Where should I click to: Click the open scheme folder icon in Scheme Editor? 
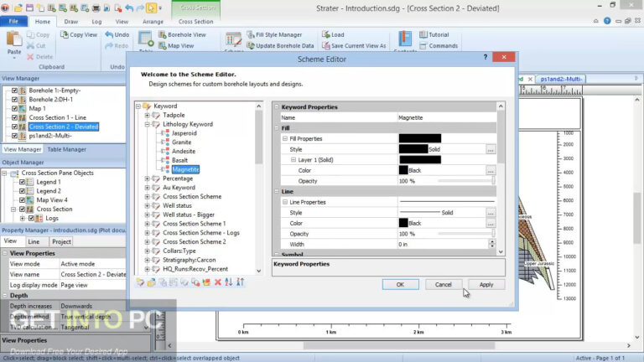[x=151, y=282]
